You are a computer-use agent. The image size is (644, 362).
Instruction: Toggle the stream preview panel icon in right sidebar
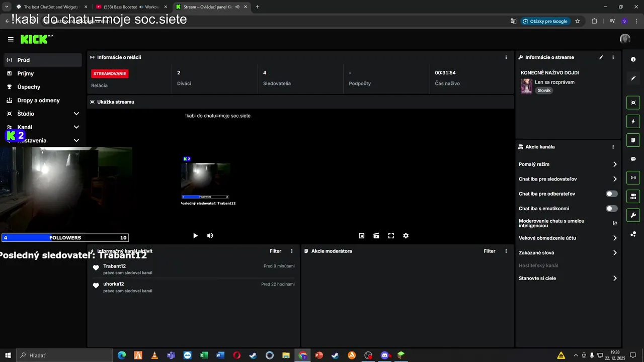[x=633, y=103]
